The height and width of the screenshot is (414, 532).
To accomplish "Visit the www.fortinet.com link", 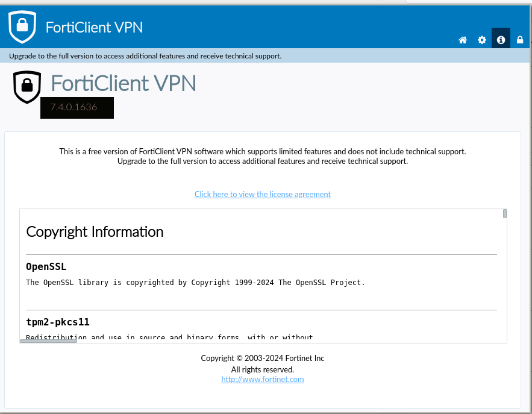I will 263,379.
